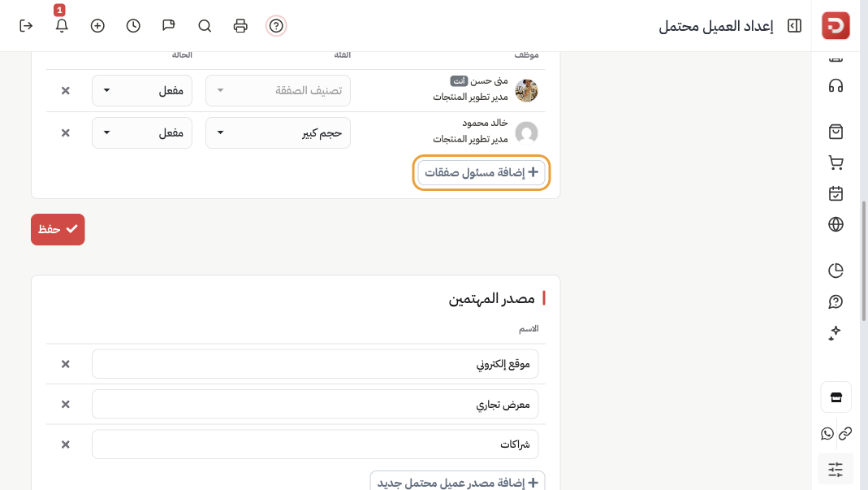Open pie chart reports icon
Image resolution: width=868 pixels, height=490 pixels.
pos(836,270)
